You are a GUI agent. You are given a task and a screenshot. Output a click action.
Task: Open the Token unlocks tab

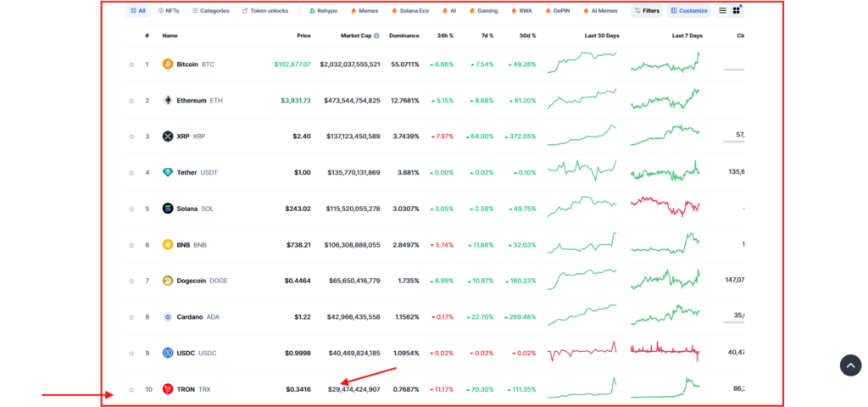tap(265, 10)
